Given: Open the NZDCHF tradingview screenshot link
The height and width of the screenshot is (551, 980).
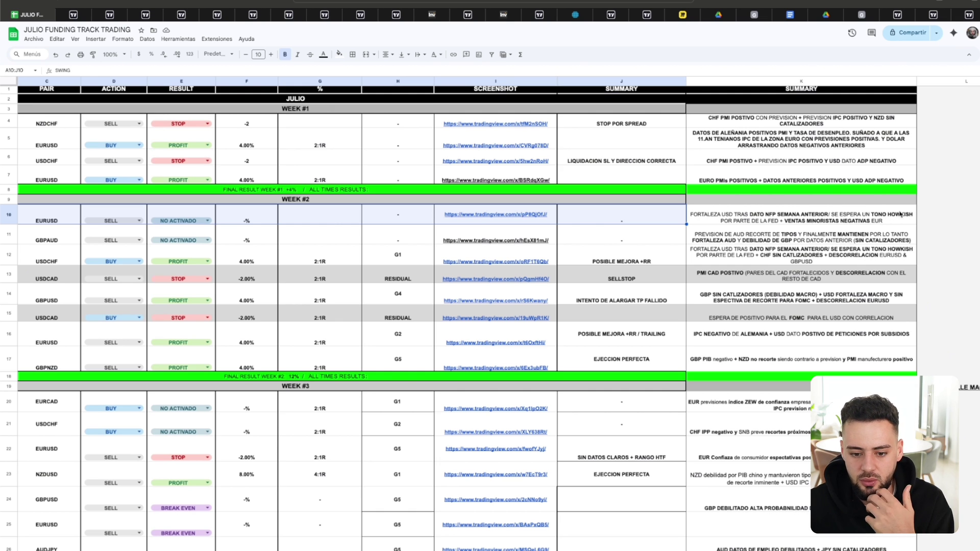Looking at the screenshot, I should tap(495, 124).
